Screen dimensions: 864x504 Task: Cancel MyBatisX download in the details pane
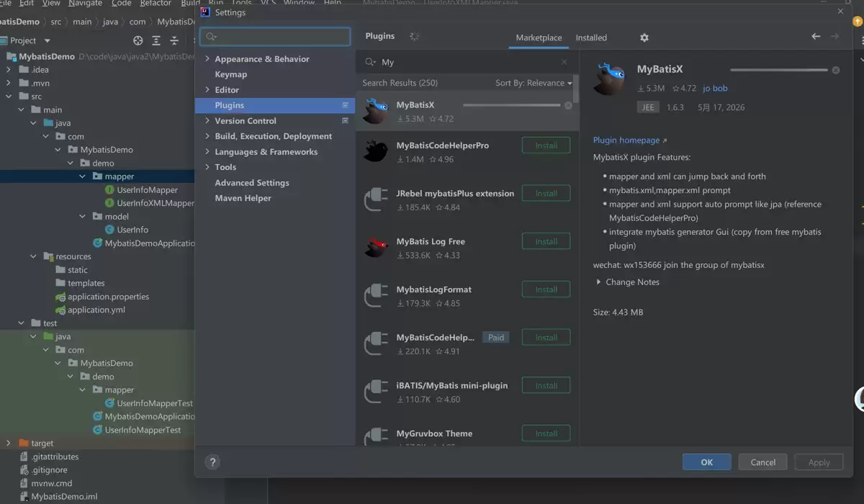(x=836, y=71)
